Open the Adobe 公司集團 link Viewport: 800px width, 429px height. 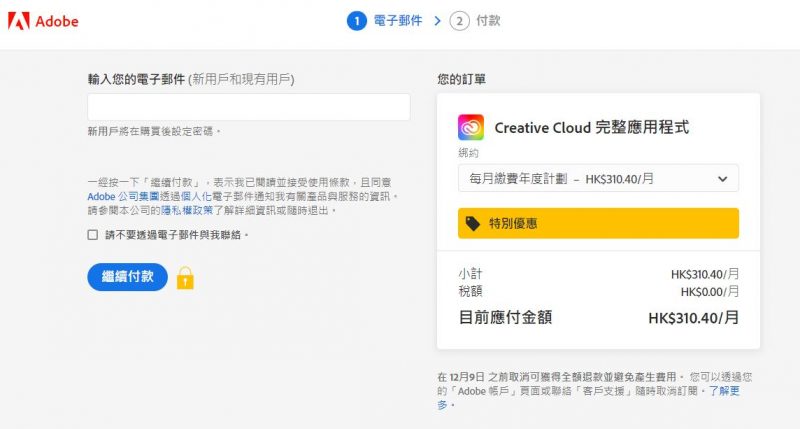coord(123,196)
